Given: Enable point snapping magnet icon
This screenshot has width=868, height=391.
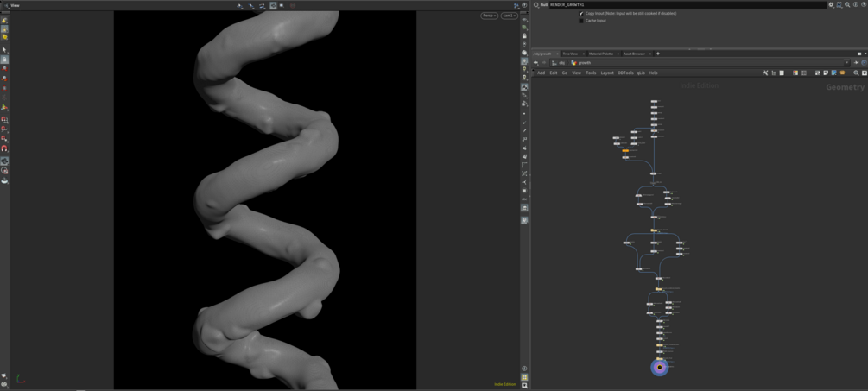Looking at the screenshot, I should tap(4, 139).
